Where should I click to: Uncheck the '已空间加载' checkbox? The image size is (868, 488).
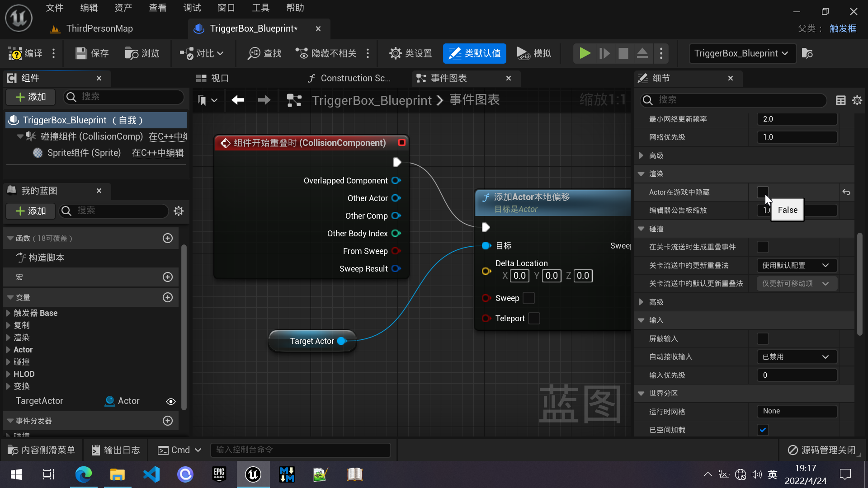763,430
